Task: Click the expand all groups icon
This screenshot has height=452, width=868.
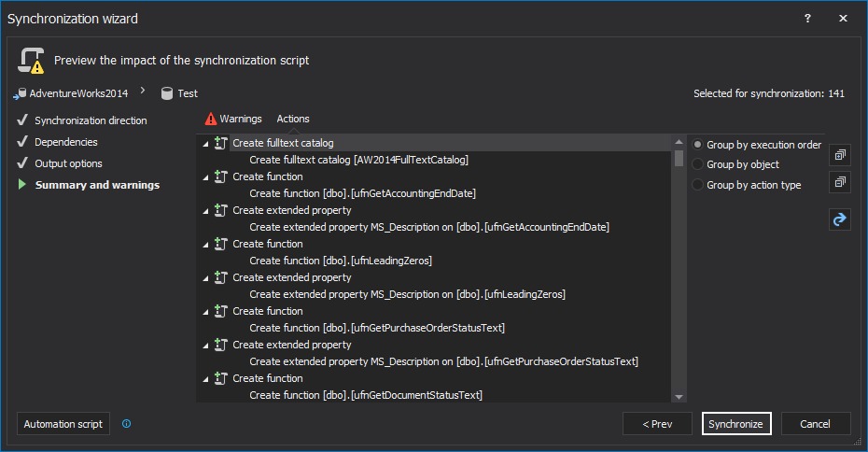Action: 840,155
